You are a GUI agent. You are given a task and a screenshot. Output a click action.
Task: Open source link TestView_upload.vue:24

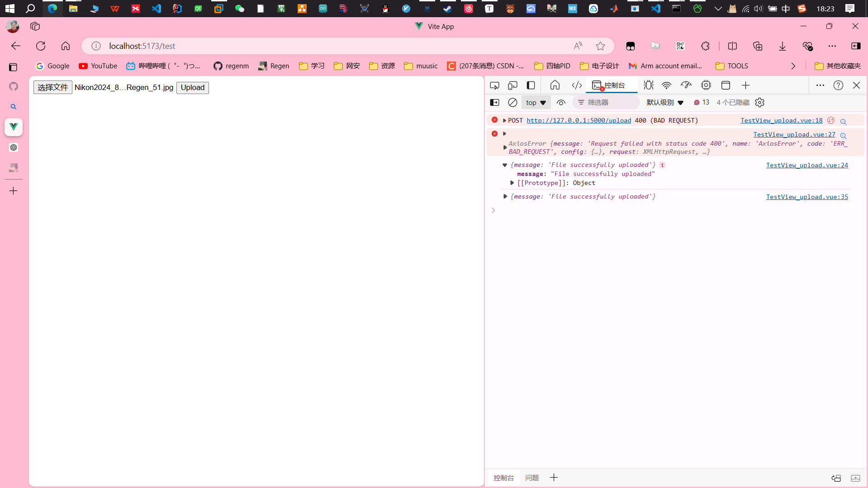tap(807, 165)
